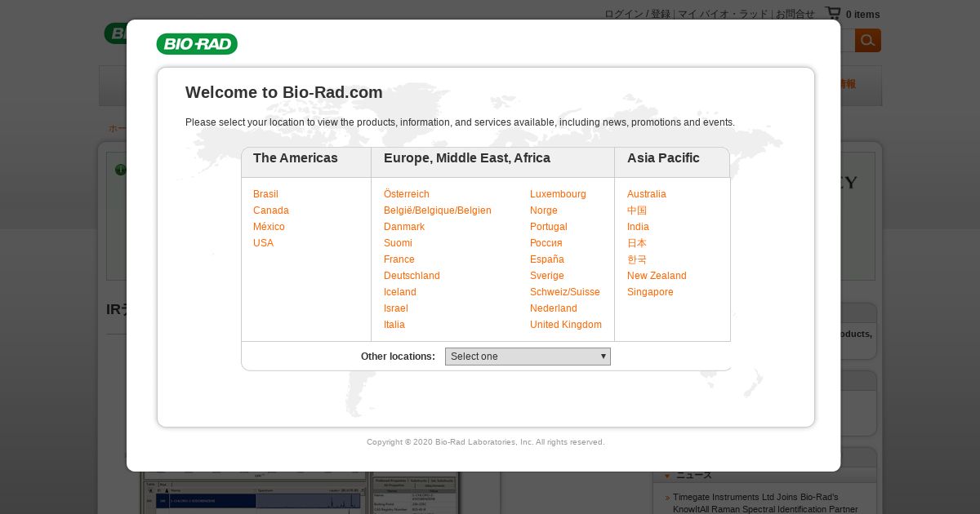Click the orange search magnifier button
Screen dimensions: 980x514
tap(867, 40)
